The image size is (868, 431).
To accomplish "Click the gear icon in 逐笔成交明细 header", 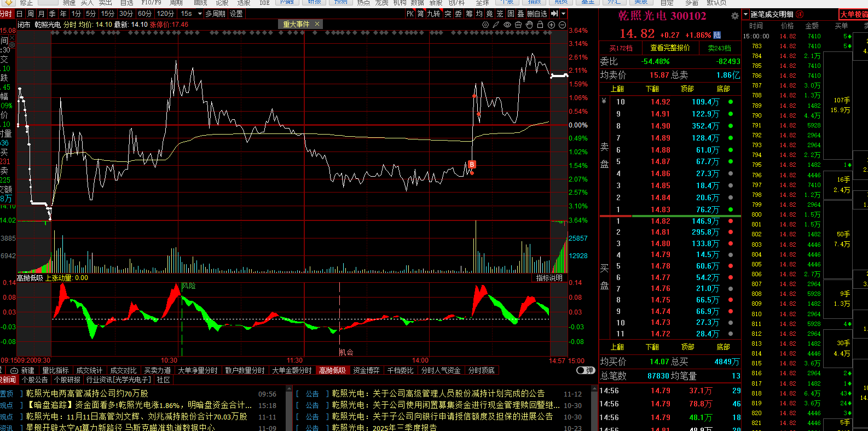I will [735, 15].
